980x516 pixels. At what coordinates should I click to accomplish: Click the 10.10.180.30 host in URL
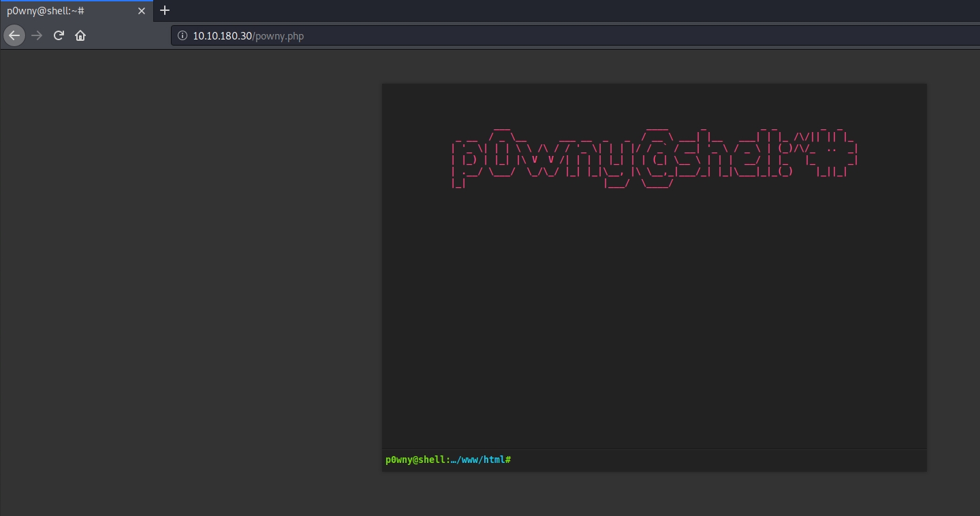coord(222,36)
